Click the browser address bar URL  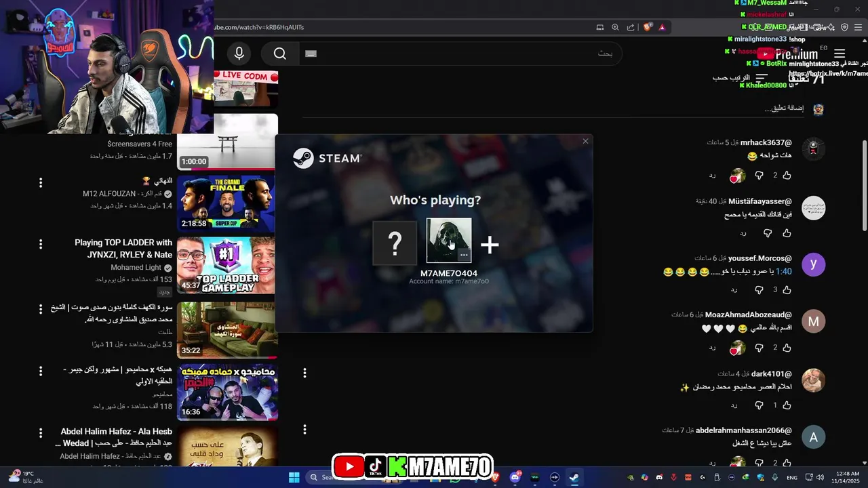[x=259, y=27]
